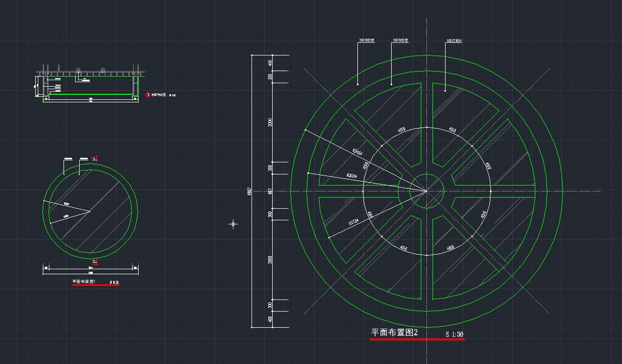The width and height of the screenshot is (622, 364).
Task: Select the S 1:30 scale label
Action: pyautogui.click(x=454, y=334)
